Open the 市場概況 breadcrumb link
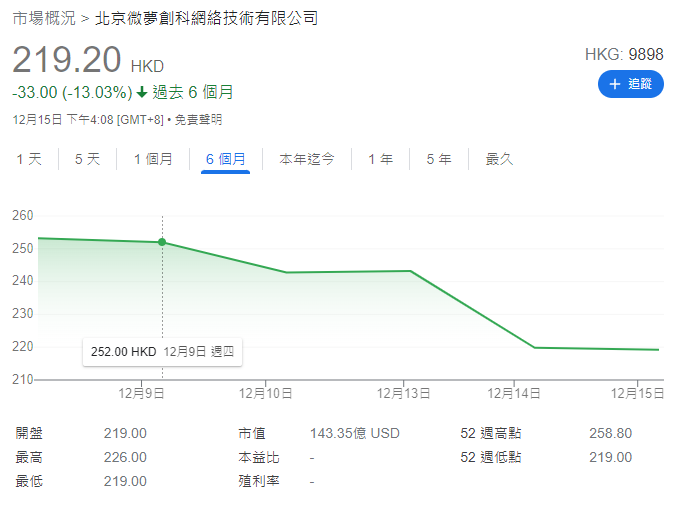Screen dimensions: 699x509 click(44, 18)
